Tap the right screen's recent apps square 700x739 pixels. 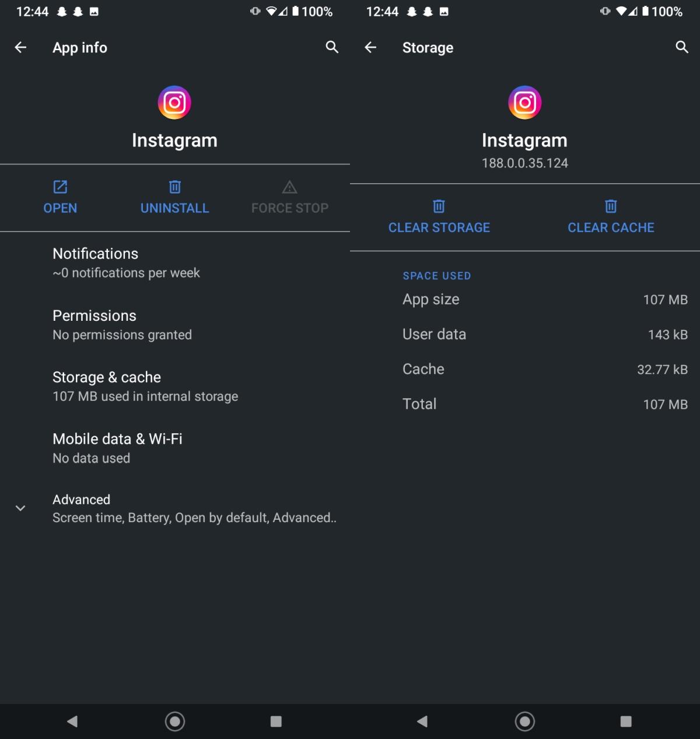point(626,722)
